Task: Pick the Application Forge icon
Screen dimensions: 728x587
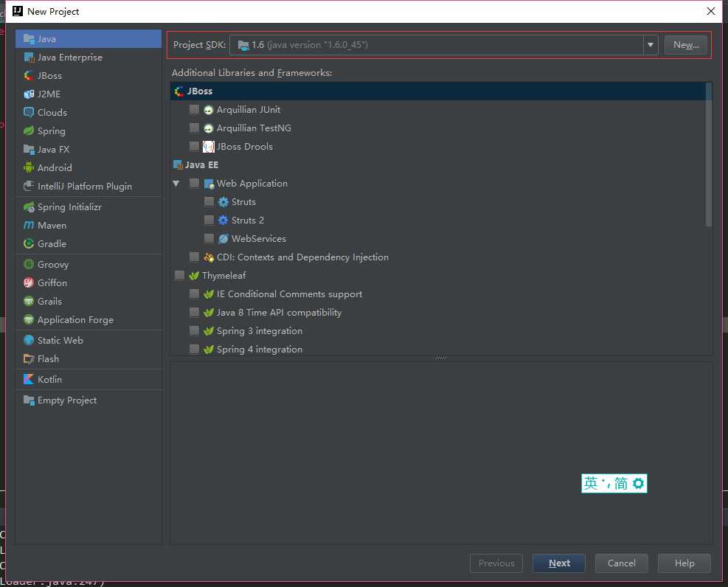Action: pyautogui.click(x=29, y=320)
